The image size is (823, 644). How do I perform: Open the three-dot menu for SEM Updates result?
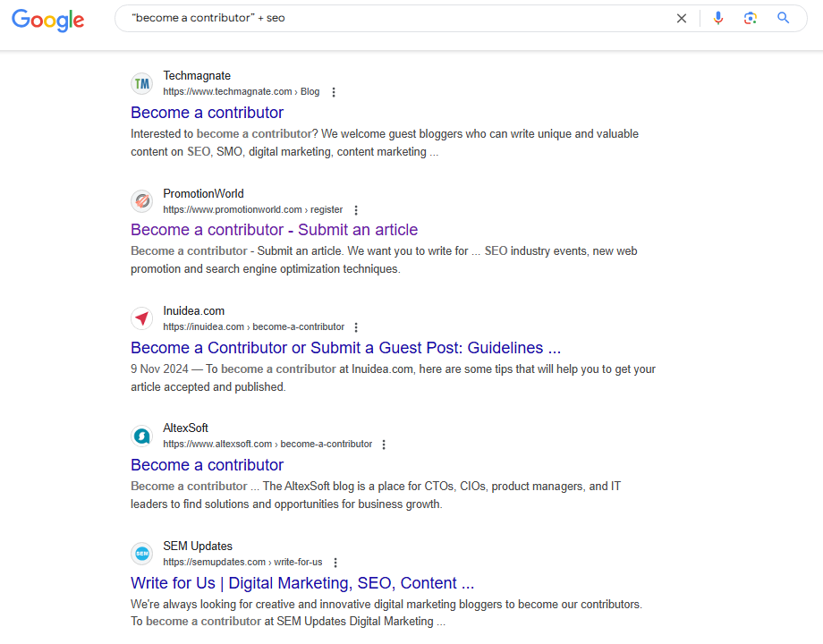(x=335, y=562)
